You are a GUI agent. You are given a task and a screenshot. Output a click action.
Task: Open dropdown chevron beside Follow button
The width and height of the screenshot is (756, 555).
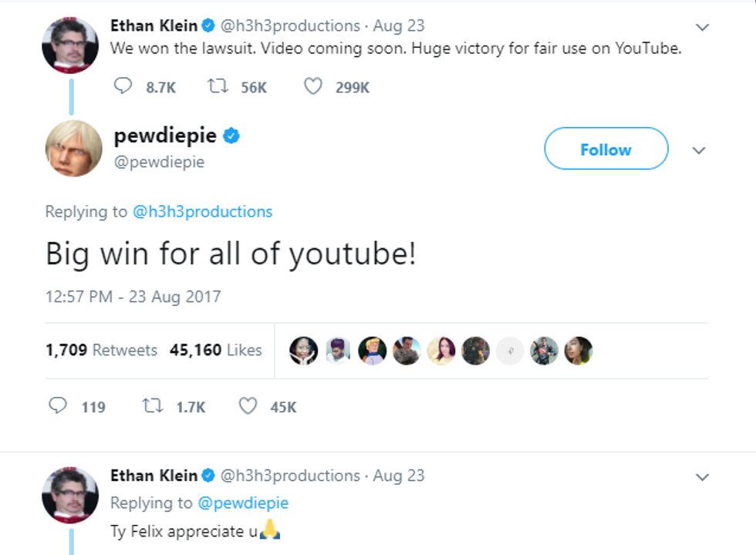699,150
